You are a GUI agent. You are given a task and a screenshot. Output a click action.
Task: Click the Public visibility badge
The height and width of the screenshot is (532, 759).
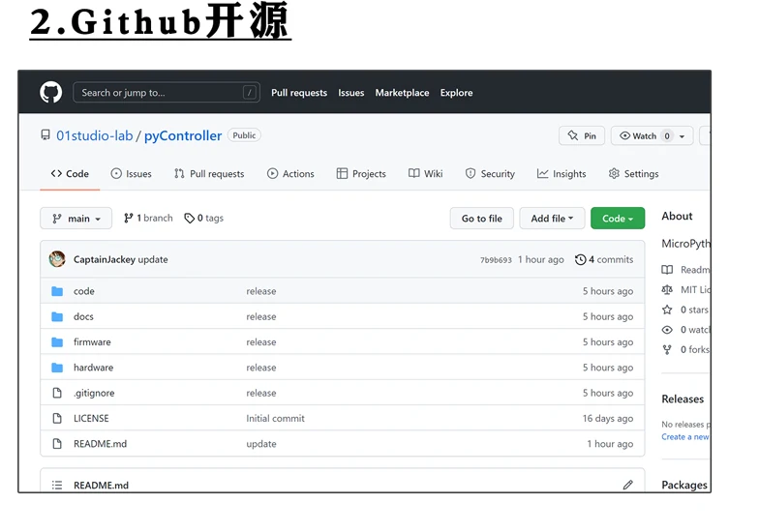[x=244, y=135]
